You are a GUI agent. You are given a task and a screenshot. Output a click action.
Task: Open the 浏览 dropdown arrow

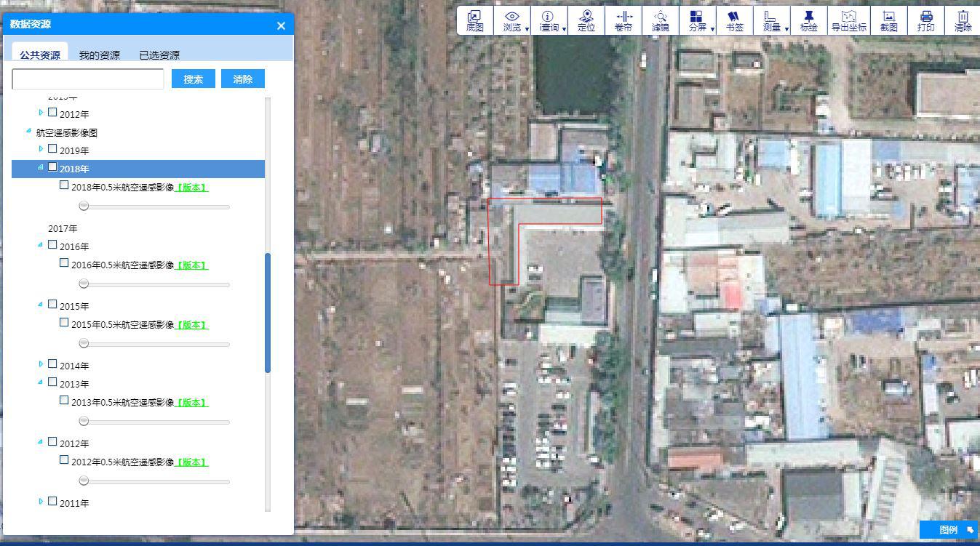tap(527, 29)
